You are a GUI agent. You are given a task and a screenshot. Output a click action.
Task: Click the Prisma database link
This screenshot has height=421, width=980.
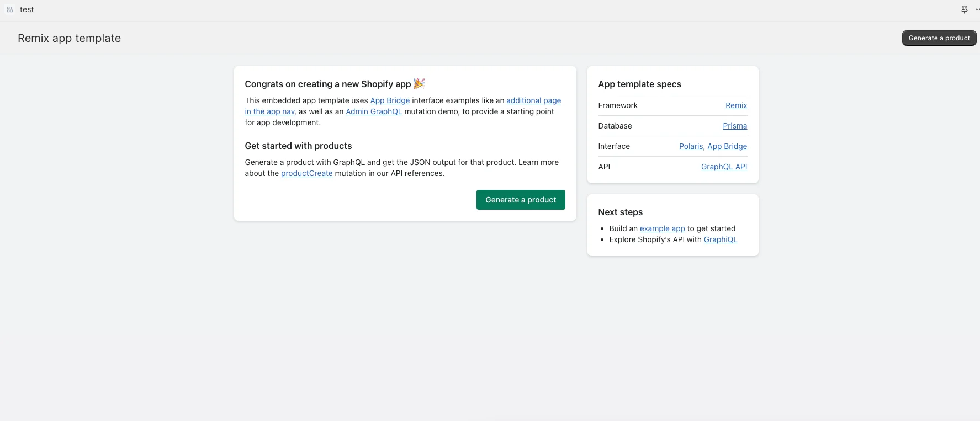(735, 126)
